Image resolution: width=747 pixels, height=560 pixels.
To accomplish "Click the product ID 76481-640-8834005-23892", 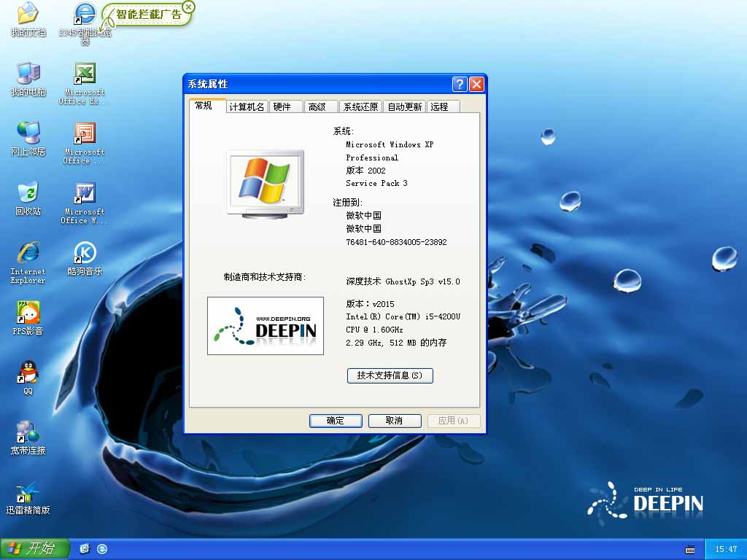I will [x=396, y=242].
